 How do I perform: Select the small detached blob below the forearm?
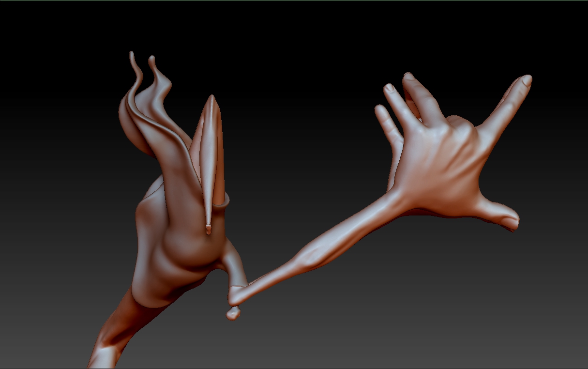click(x=233, y=314)
